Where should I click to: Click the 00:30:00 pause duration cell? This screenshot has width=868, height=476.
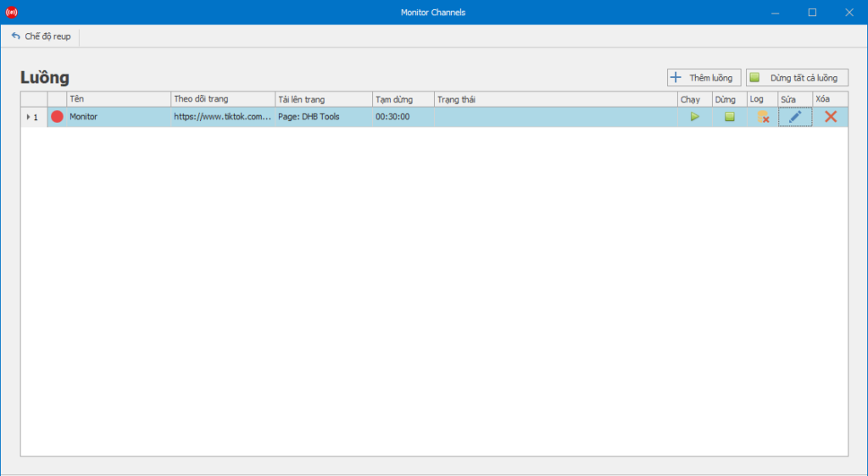tap(403, 117)
